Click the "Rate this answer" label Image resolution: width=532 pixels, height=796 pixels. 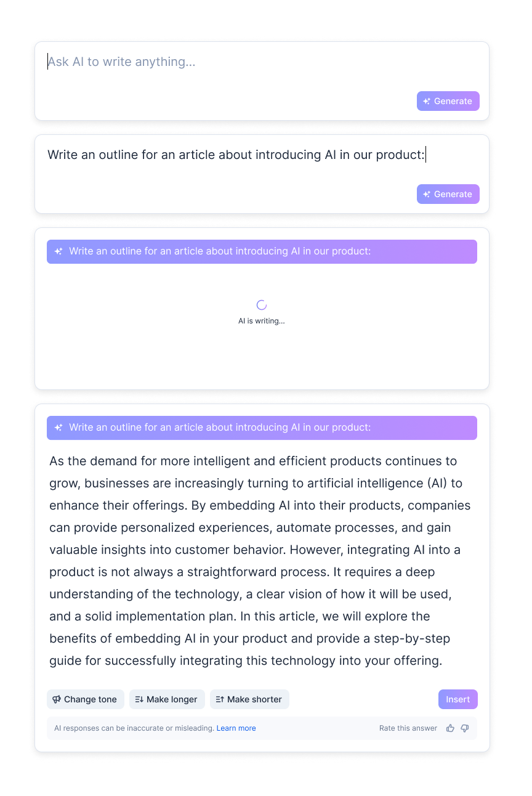408,728
